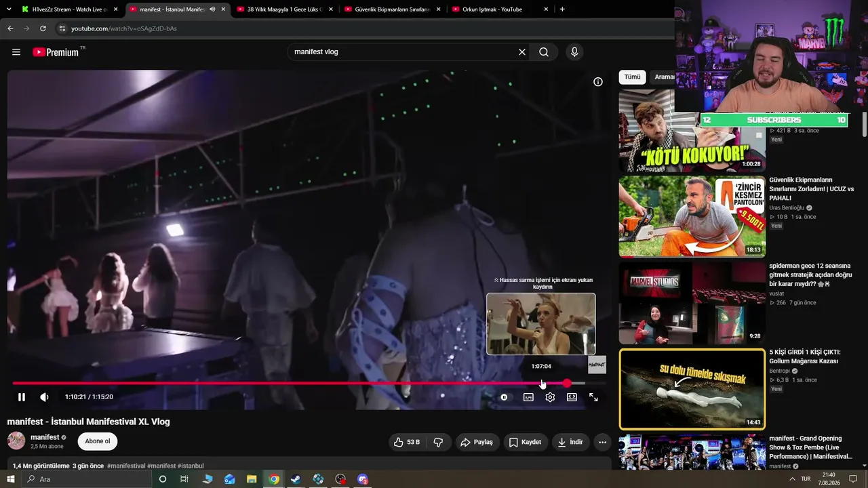This screenshot has width=868, height=488.
Task: Open the manifest channel avatar
Action: pos(16,441)
